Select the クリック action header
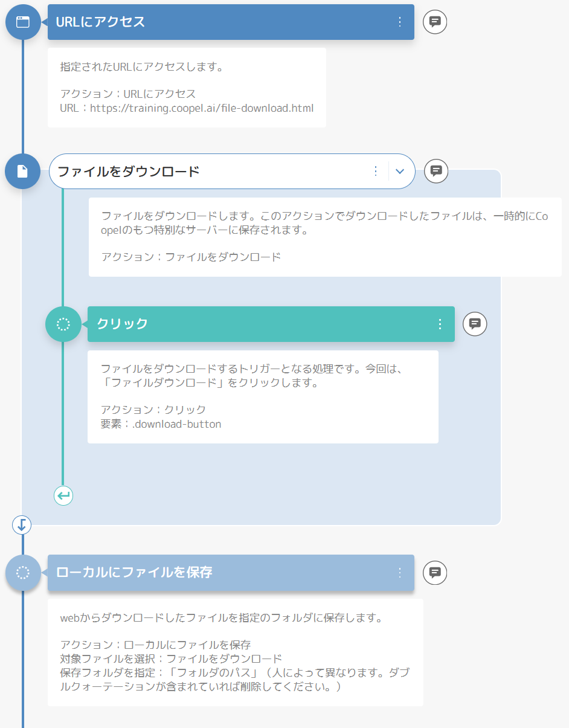Viewport: 569px width, 728px height. [271, 324]
